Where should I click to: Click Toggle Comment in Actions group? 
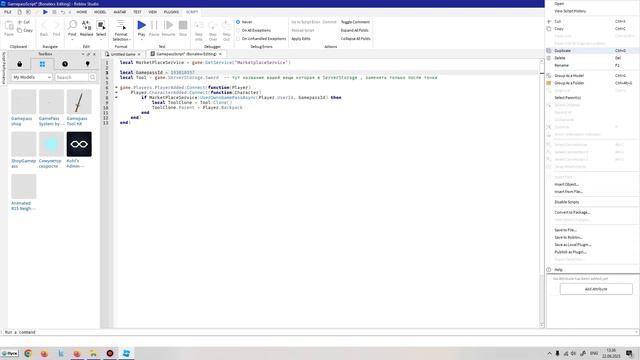point(355,22)
